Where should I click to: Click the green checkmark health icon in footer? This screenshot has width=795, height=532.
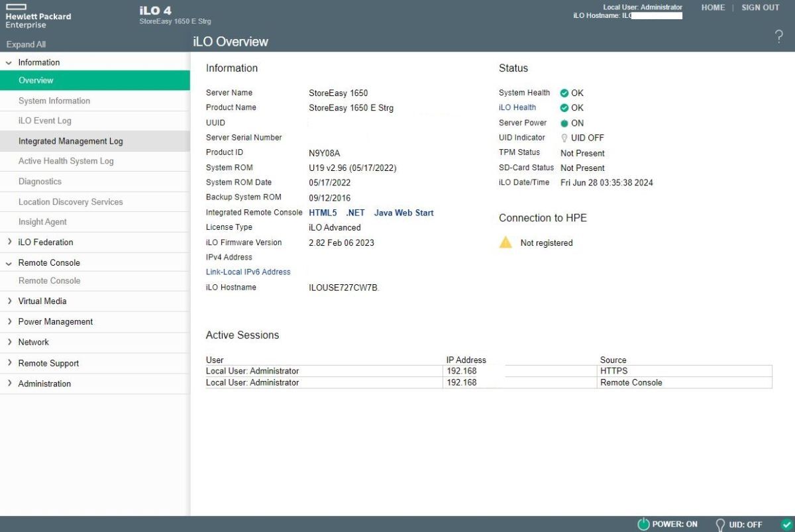[x=786, y=524]
